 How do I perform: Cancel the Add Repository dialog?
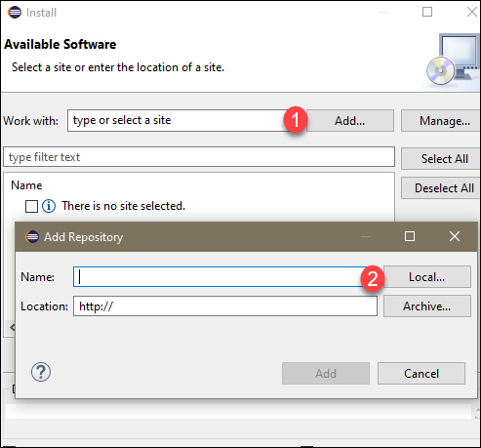click(421, 374)
